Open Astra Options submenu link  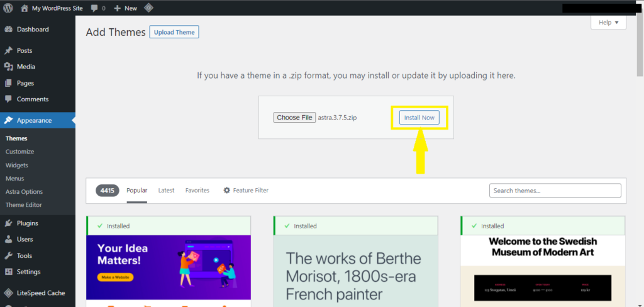click(24, 191)
